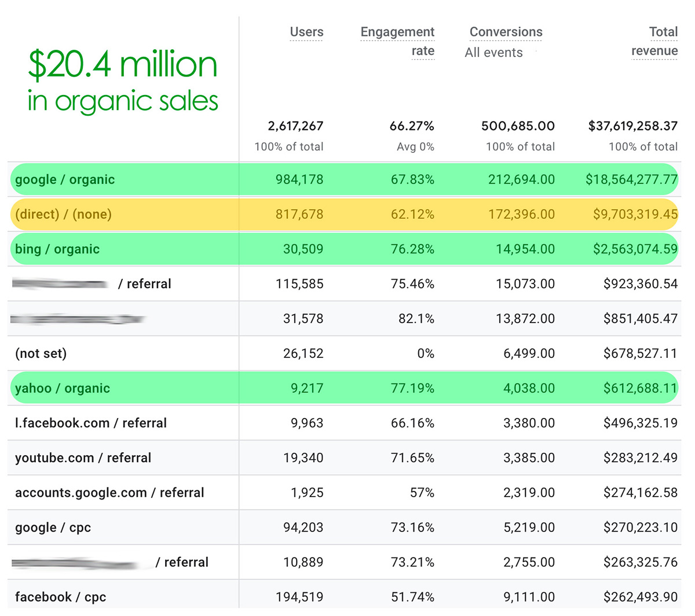Select the facebook / cpc row label
Screen dimensions: 695x616
[60, 596]
